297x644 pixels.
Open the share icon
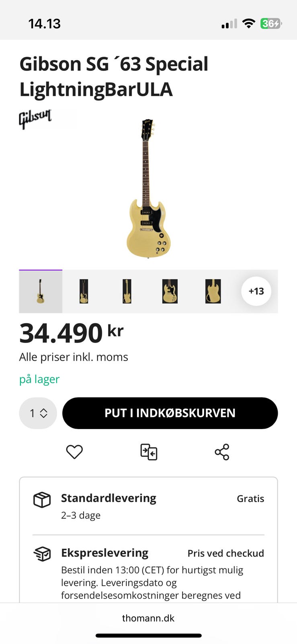pyautogui.click(x=222, y=452)
